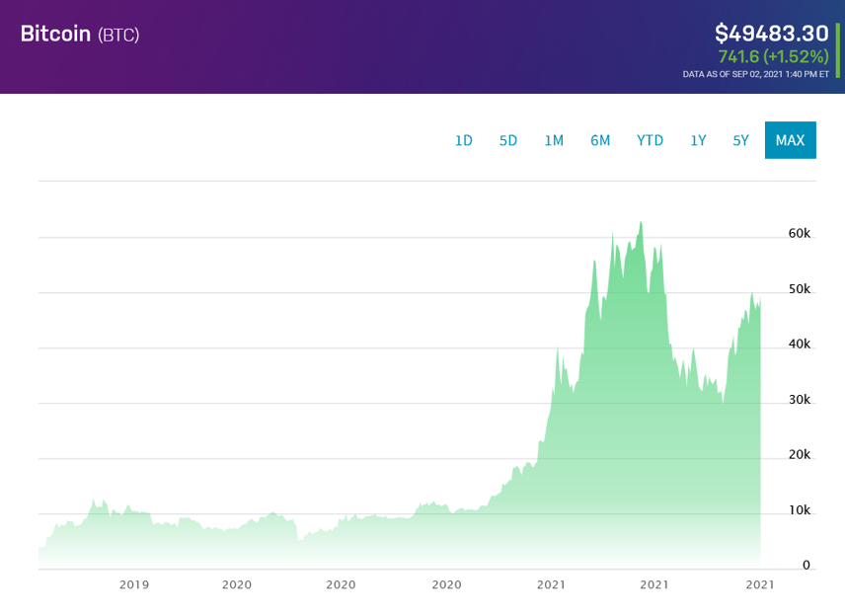Click the (BTC) ticker symbol
The height and width of the screenshot is (616, 845).
[x=118, y=35]
